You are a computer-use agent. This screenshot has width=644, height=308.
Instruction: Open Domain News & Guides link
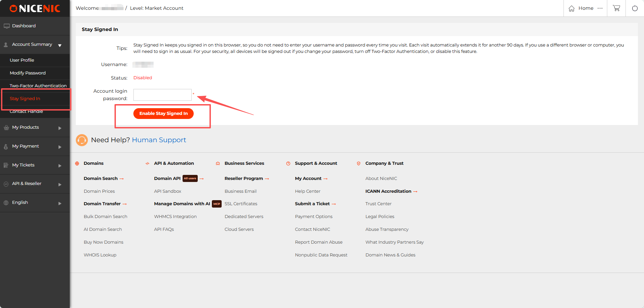coord(390,255)
